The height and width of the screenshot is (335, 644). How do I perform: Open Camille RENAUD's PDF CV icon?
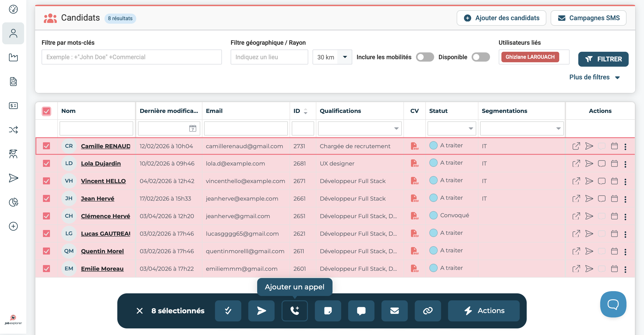tap(414, 146)
